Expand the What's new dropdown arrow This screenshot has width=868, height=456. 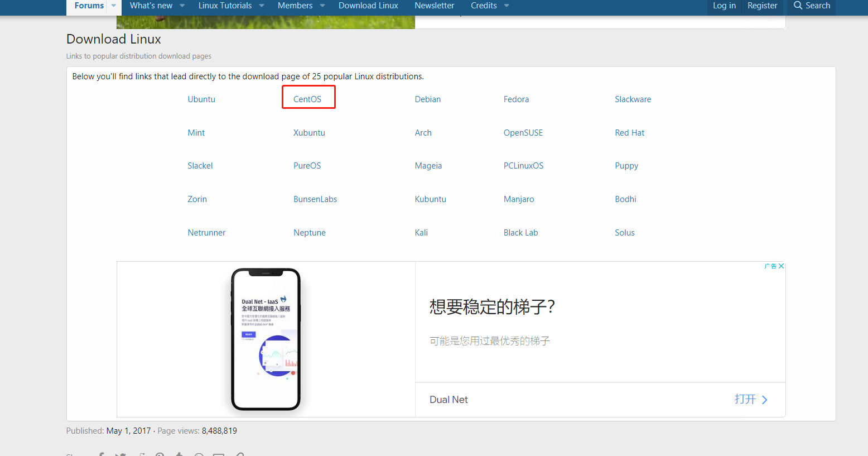182,6
